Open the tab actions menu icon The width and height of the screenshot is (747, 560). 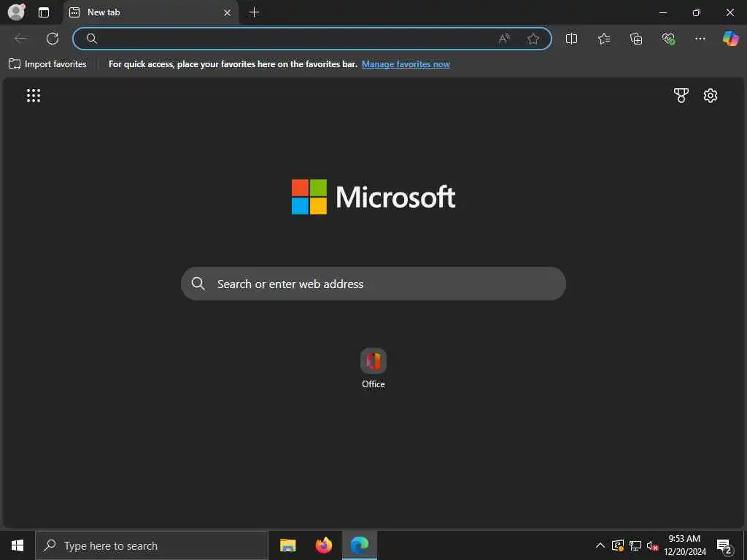coord(44,12)
